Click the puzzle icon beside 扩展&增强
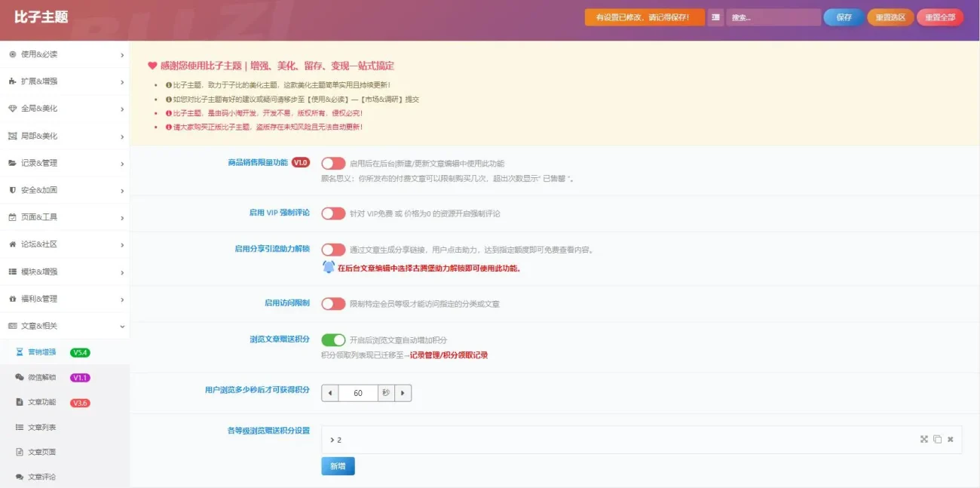 click(12, 81)
